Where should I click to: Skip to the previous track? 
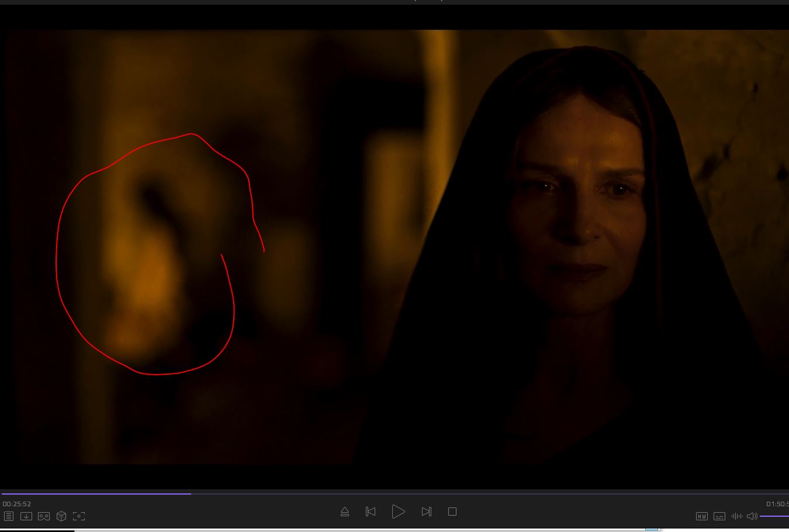pyautogui.click(x=371, y=512)
